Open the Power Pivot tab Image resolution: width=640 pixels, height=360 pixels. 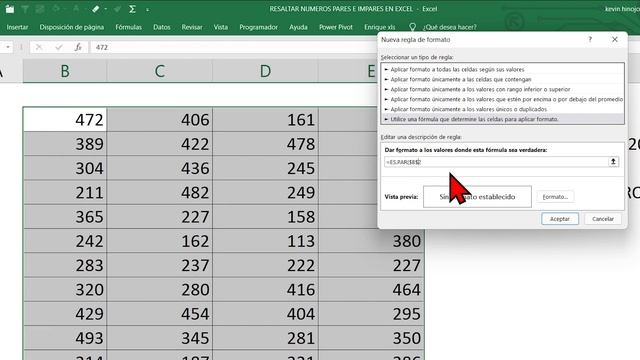pyautogui.click(x=336, y=27)
